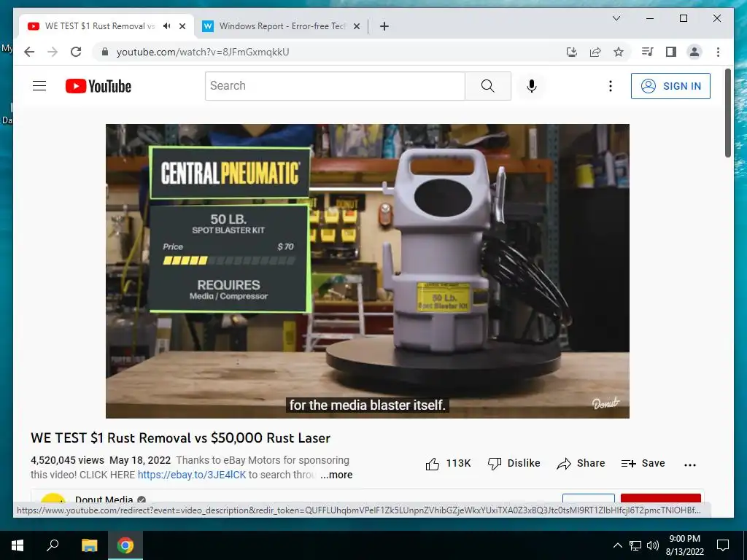This screenshot has width=747, height=560.
Task: View site info via padlock icon
Action: 105,52
